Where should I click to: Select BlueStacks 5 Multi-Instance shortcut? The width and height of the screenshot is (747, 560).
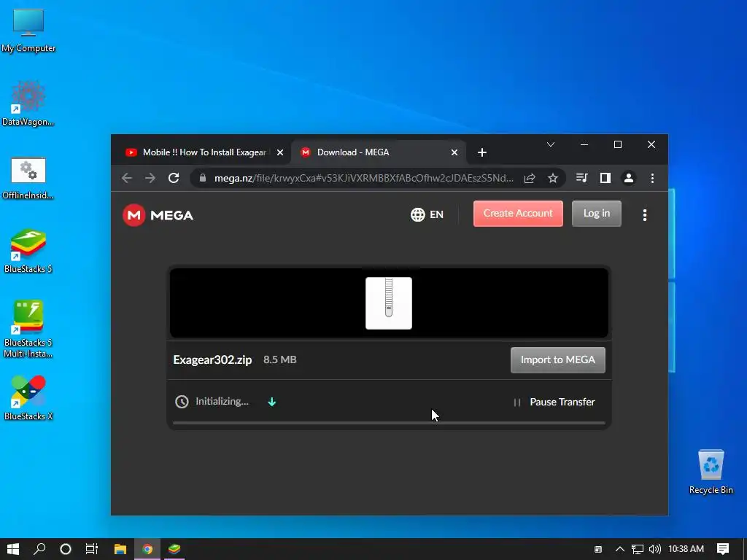click(28, 329)
